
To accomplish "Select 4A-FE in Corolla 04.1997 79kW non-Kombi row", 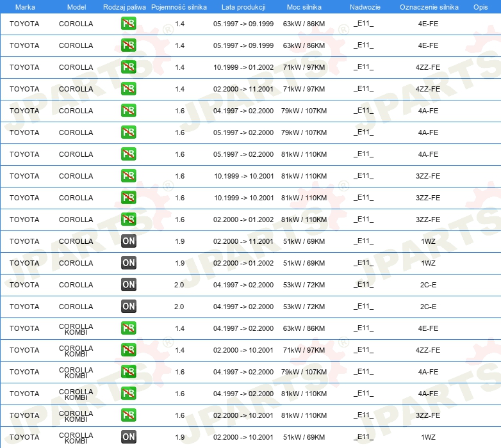I will (x=428, y=111).
